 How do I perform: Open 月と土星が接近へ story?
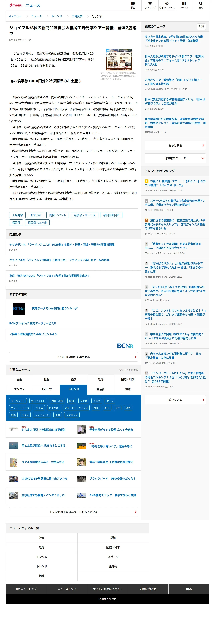[x=43, y=446]
